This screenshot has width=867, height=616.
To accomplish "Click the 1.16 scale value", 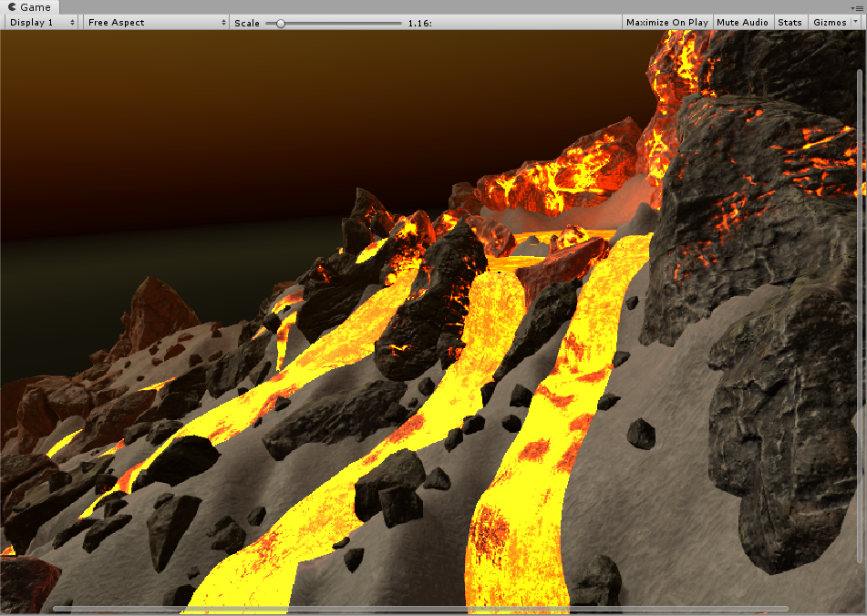I will (419, 23).
